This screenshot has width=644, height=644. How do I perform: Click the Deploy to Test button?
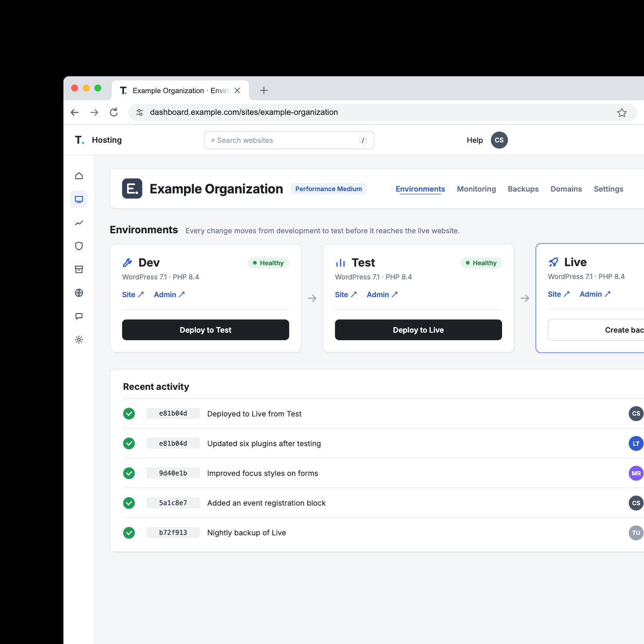point(205,330)
